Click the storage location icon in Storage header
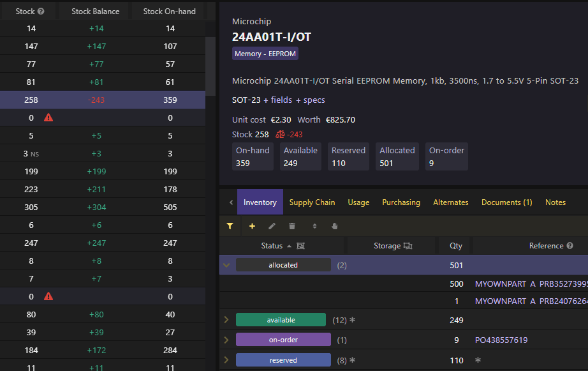Image resolution: width=588 pixels, height=371 pixels. [408, 246]
